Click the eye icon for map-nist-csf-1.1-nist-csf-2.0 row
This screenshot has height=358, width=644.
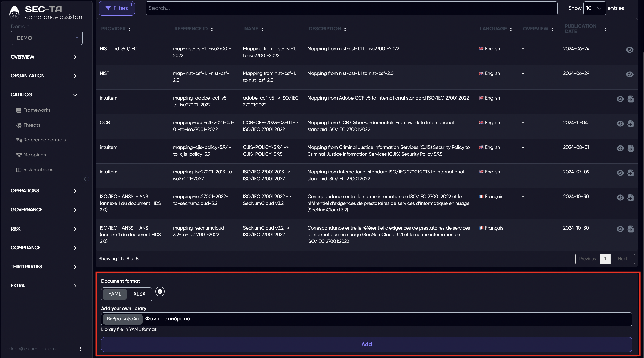(630, 74)
